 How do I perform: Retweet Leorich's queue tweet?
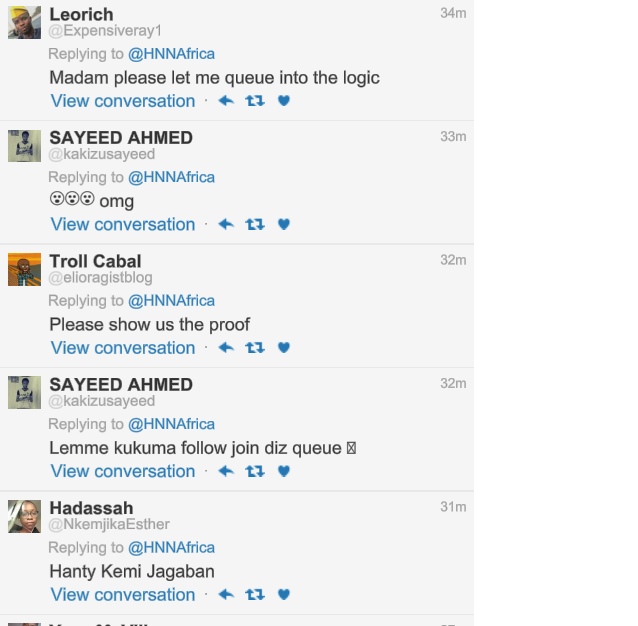(x=255, y=101)
